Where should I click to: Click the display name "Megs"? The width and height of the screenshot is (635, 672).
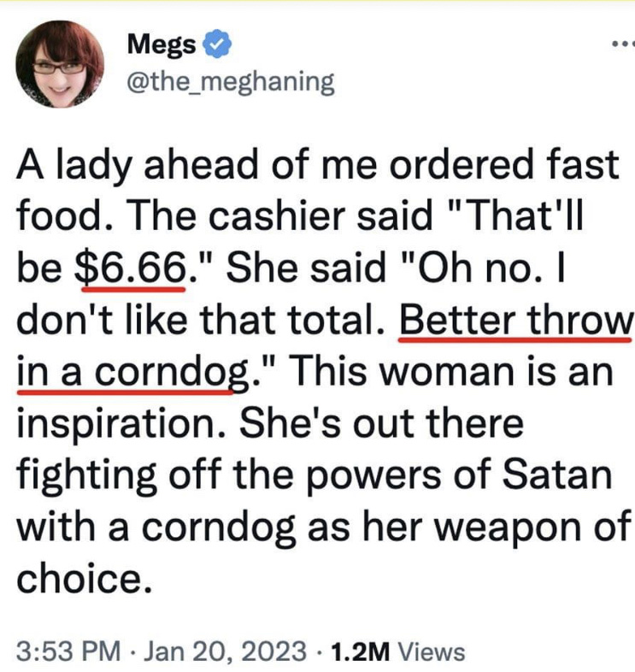162,44
